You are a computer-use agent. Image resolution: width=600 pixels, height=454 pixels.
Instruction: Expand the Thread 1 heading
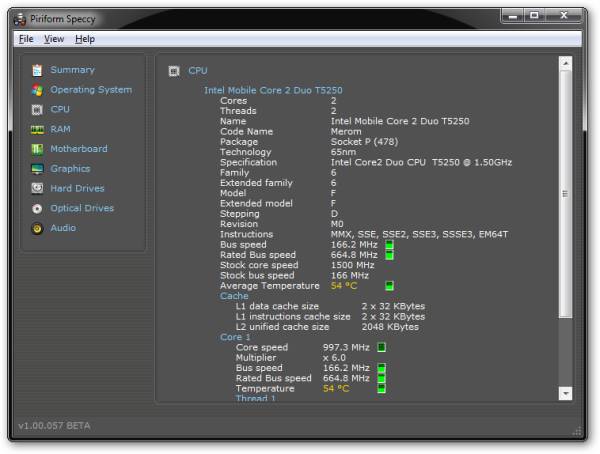256,398
